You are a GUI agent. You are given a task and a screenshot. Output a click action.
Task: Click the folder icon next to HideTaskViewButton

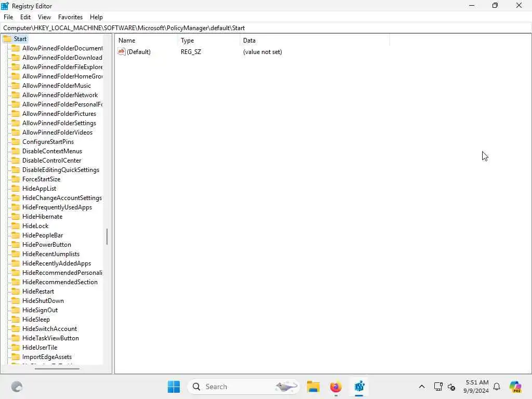point(16,338)
